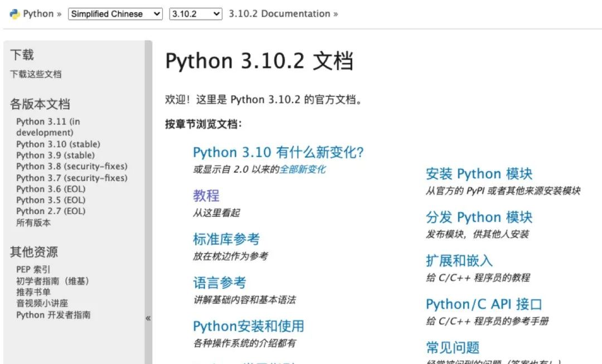Viewport: 602px width, 364px height.
Task: Open 安装 Python 模块 link
Action: pos(479,174)
